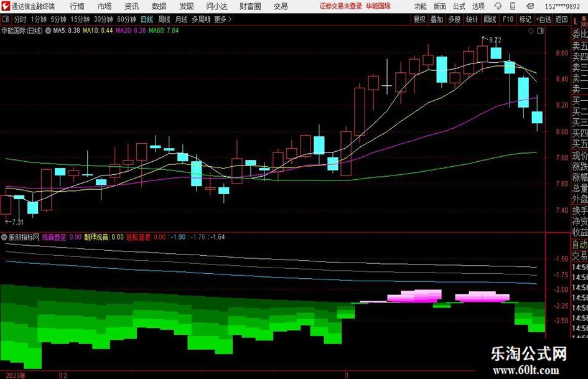Click the customer service headset icon
This screenshot has width=588, height=379.
pyautogui.click(x=498, y=6)
